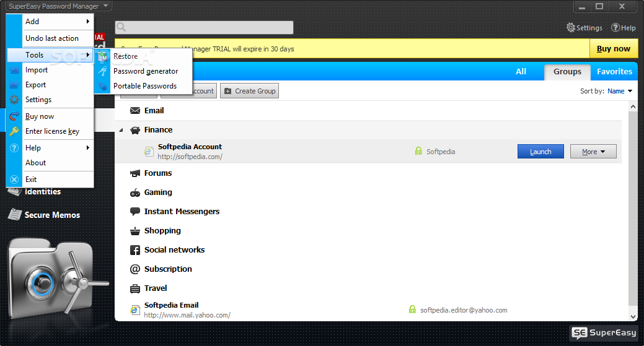Click into the search field

coord(204,27)
